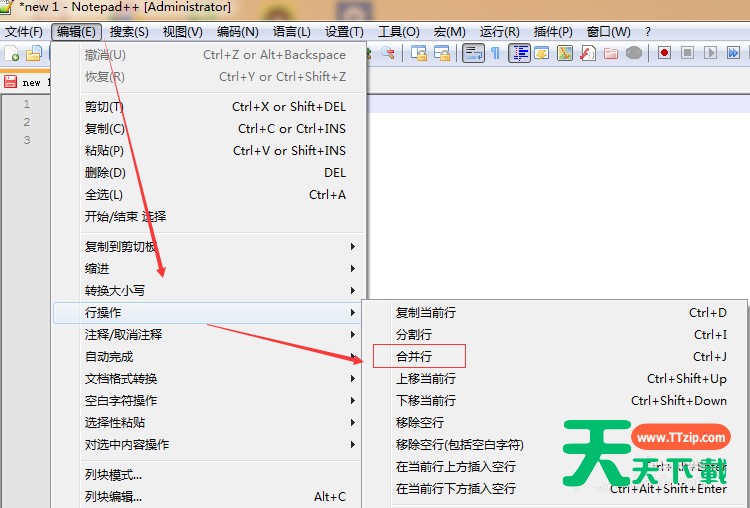
Task: Toggle the Indent guide toolbar button
Action: click(519, 53)
